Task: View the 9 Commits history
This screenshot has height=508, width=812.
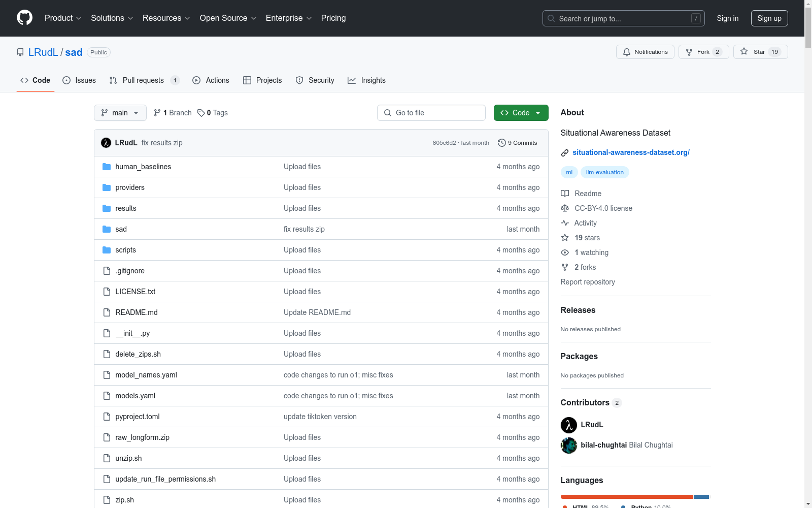Action: [x=518, y=143]
